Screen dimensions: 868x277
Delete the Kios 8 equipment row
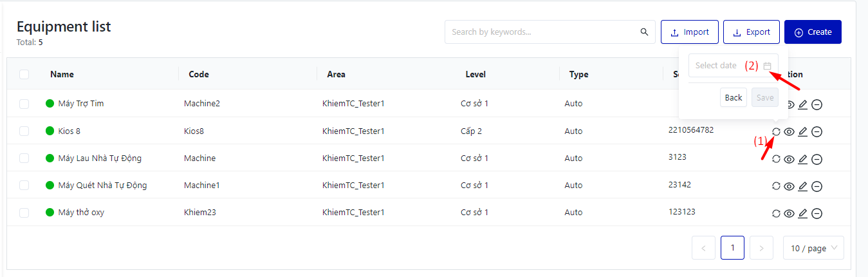point(817,132)
